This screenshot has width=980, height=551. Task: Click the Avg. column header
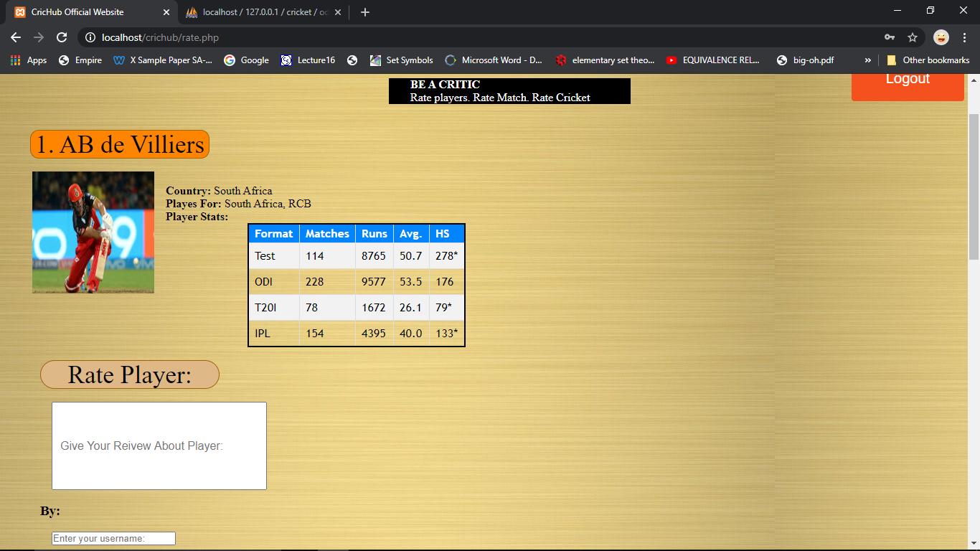click(411, 233)
